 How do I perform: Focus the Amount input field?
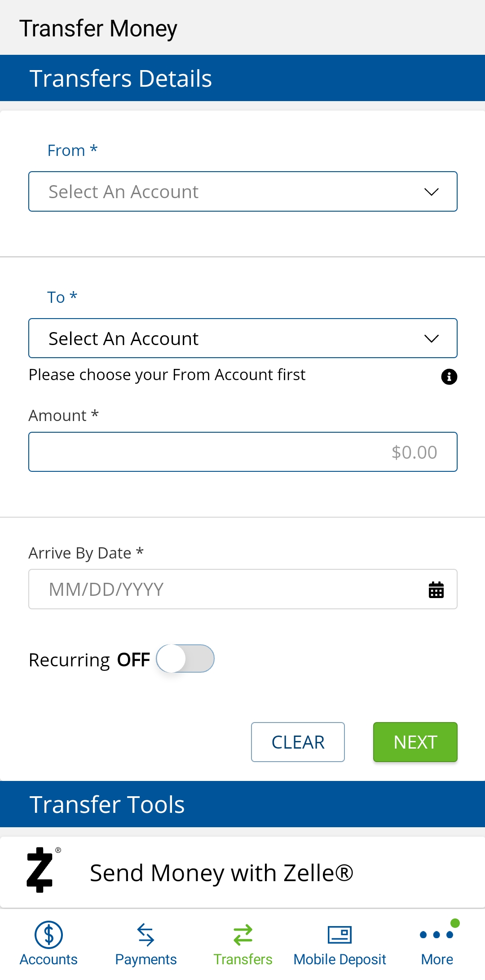pyautogui.click(x=243, y=452)
